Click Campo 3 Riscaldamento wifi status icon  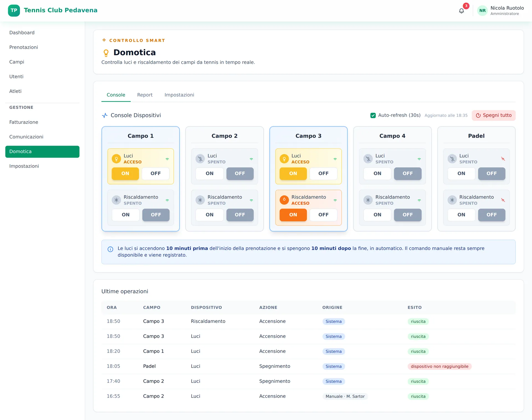[335, 200]
